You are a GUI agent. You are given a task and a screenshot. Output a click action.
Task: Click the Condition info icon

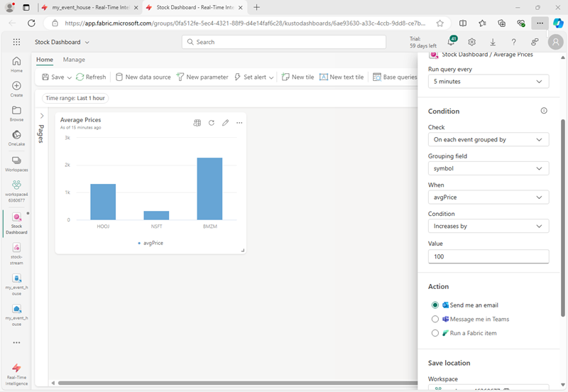[x=544, y=111]
